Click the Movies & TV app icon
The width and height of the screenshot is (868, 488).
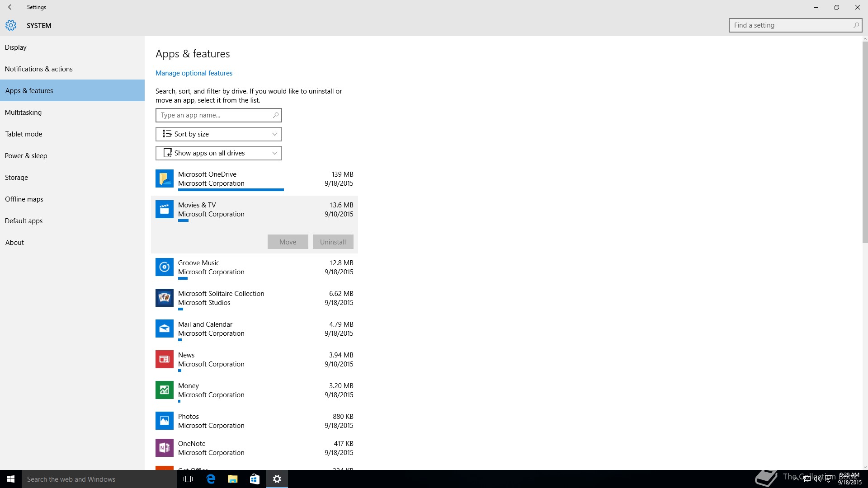click(x=165, y=209)
